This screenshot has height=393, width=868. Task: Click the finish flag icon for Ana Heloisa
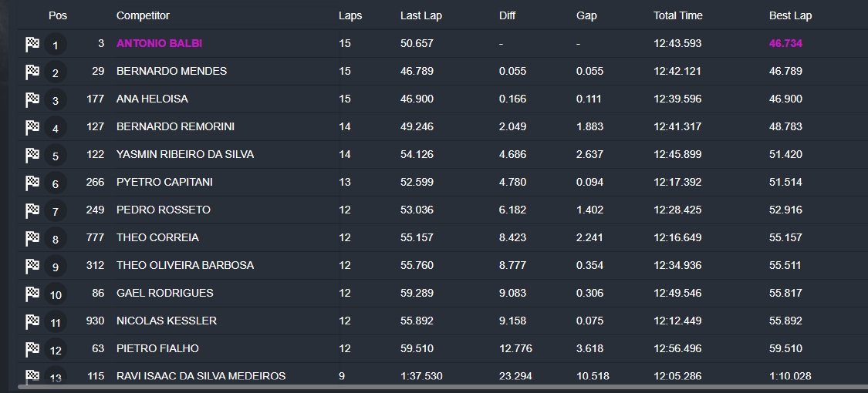pyautogui.click(x=32, y=99)
